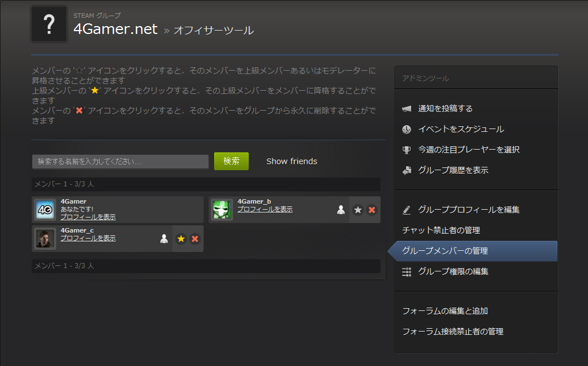
Task: Open 4Gamer member avatar thumbnail
Action: [45, 210]
